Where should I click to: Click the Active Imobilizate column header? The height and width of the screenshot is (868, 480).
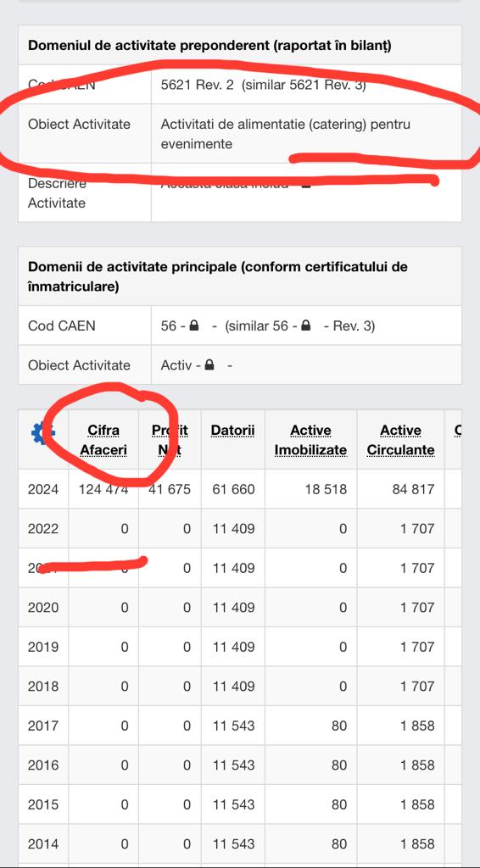(310, 440)
